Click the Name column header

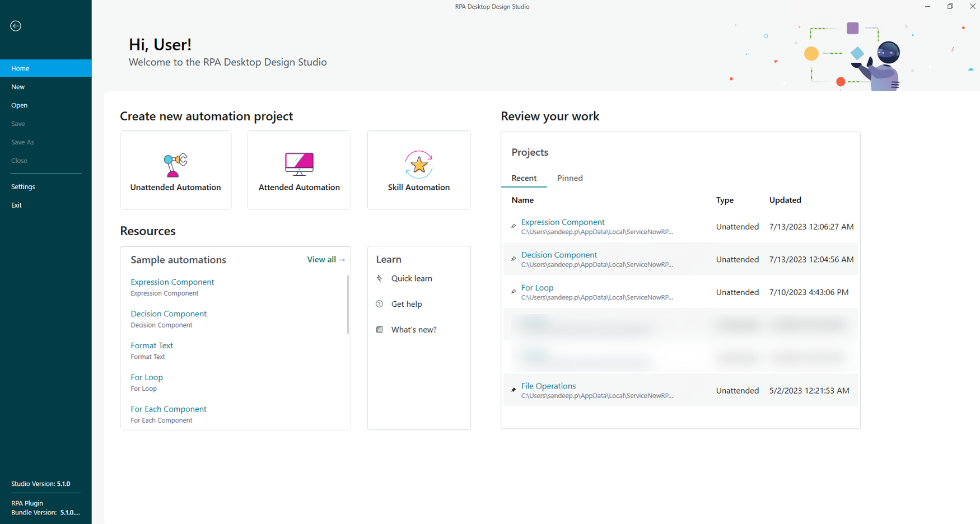pyautogui.click(x=522, y=200)
